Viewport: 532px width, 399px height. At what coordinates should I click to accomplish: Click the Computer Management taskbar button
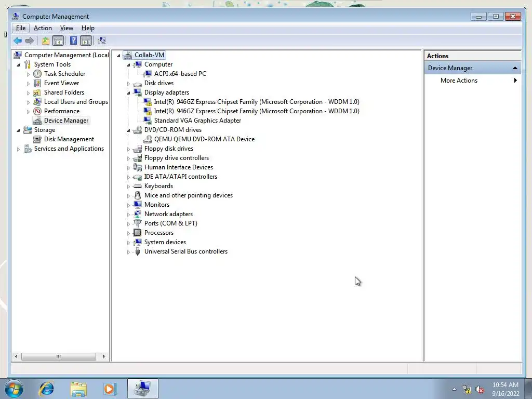point(143,389)
